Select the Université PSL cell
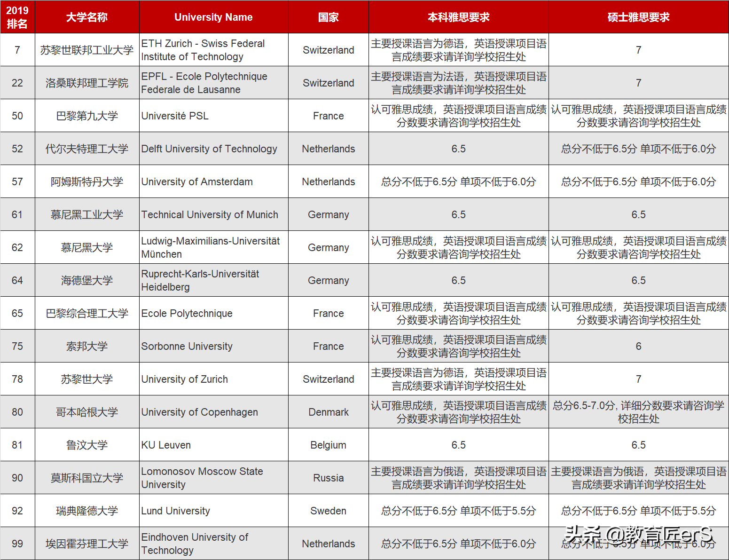 [x=175, y=116]
